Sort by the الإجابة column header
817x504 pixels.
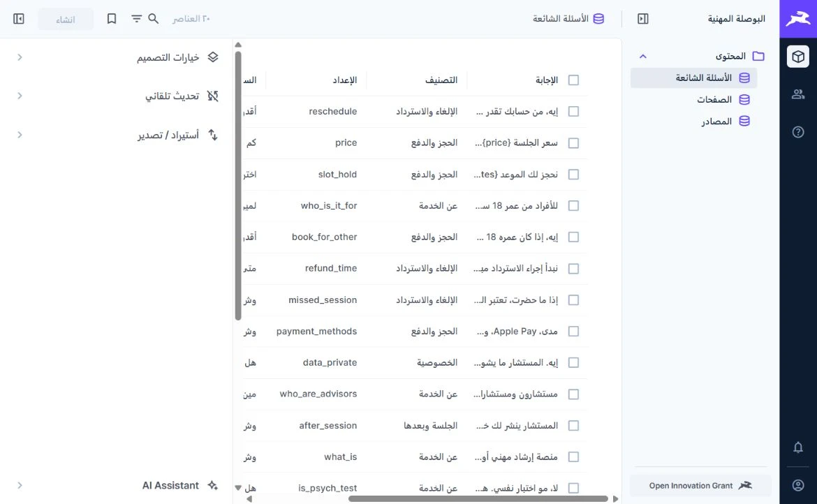[547, 80]
